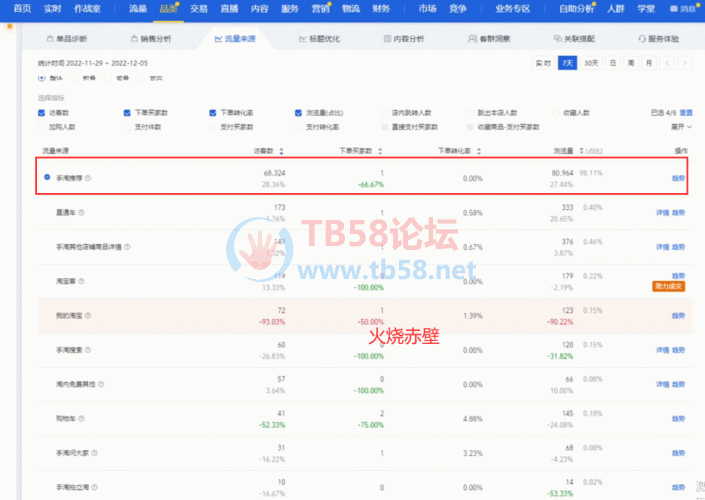This screenshot has height=500, width=705.
Task: Click 详情 link for 直通车 row
Action: [662, 213]
